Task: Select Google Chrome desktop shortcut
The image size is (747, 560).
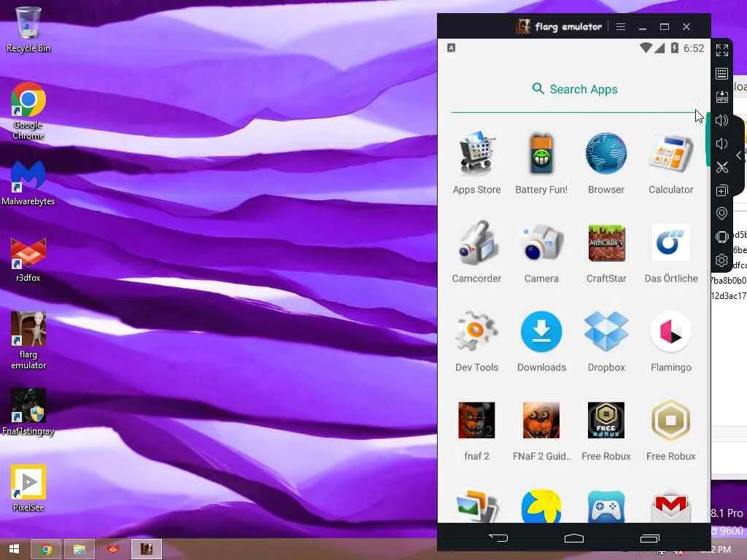Action: pyautogui.click(x=28, y=111)
